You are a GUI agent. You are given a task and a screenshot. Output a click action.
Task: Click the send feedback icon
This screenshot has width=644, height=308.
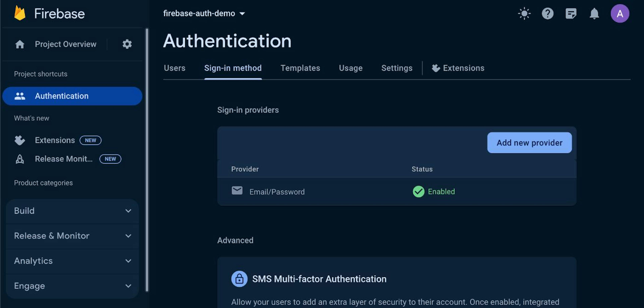(x=571, y=14)
